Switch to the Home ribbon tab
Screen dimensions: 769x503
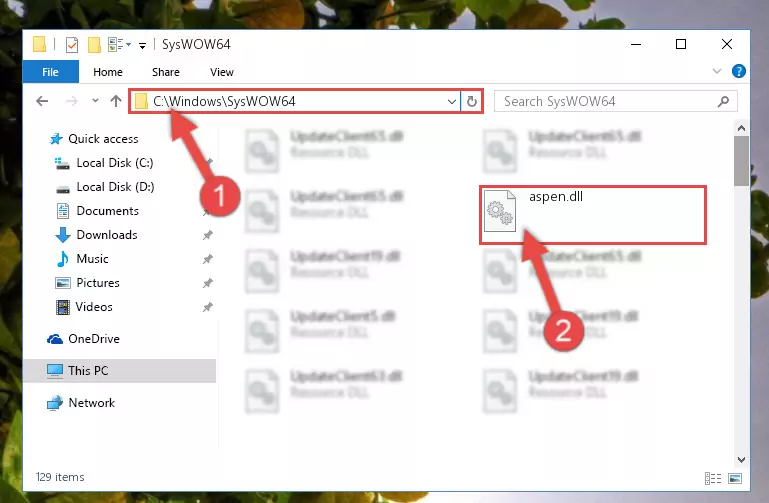108,72
